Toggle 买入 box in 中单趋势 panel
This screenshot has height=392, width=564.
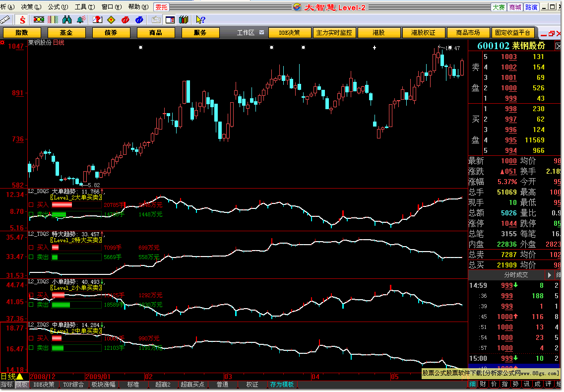coord(31,338)
